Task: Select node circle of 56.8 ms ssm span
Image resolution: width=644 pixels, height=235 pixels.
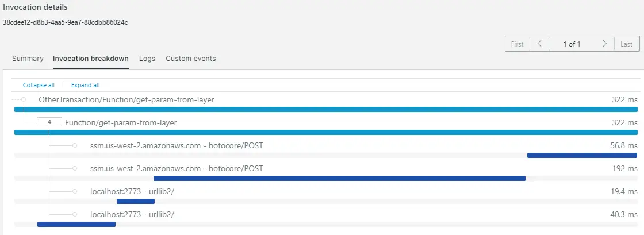Action: pyautogui.click(x=75, y=145)
